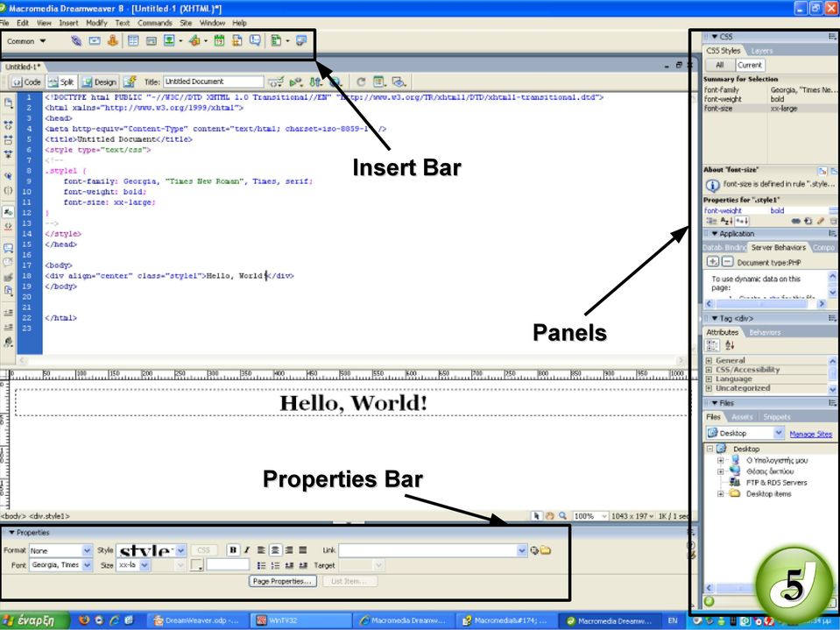Switch to Split view
This screenshot has height=630, width=840.
click(61, 82)
